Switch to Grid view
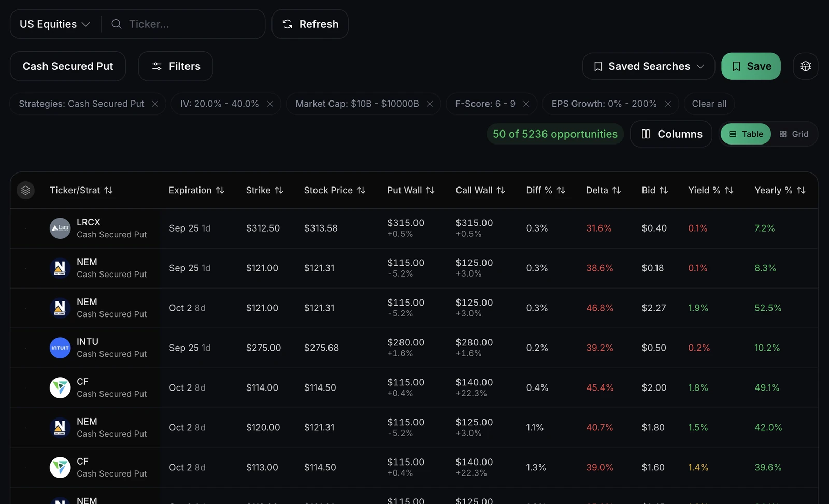 pyautogui.click(x=794, y=134)
